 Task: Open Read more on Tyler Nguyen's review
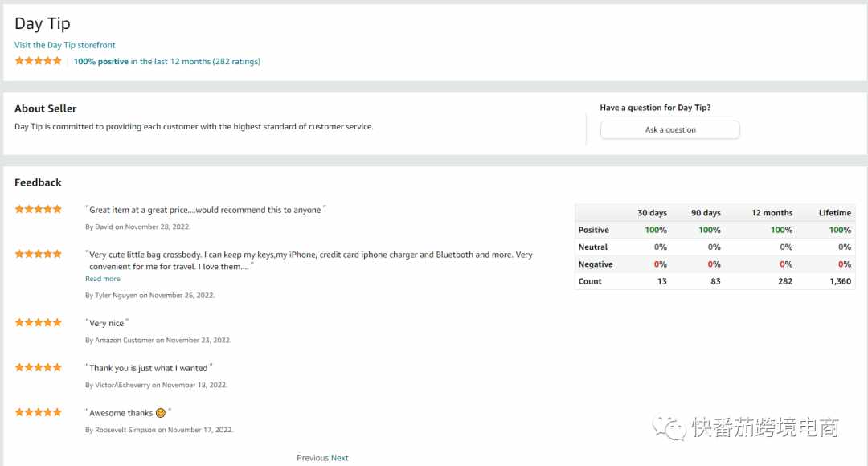tap(102, 279)
